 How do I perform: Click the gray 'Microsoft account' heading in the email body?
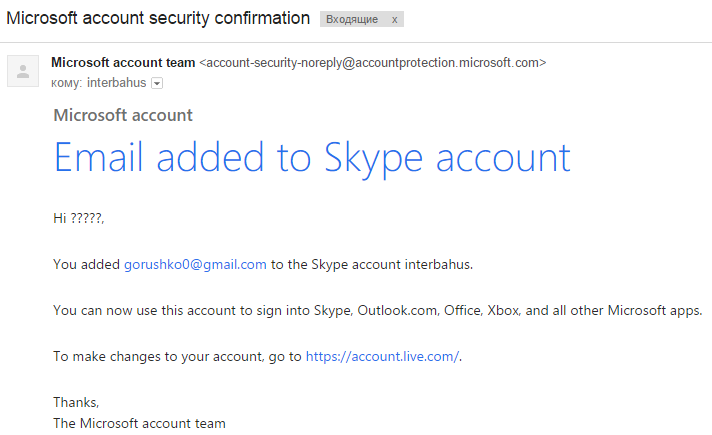(x=123, y=115)
